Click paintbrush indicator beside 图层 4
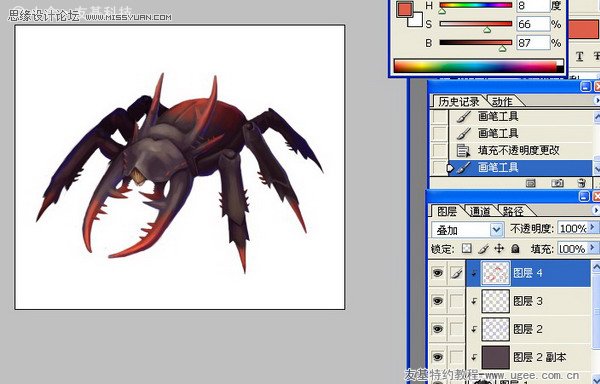The width and height of the screenshot is (600, 384). pos(456,273)
